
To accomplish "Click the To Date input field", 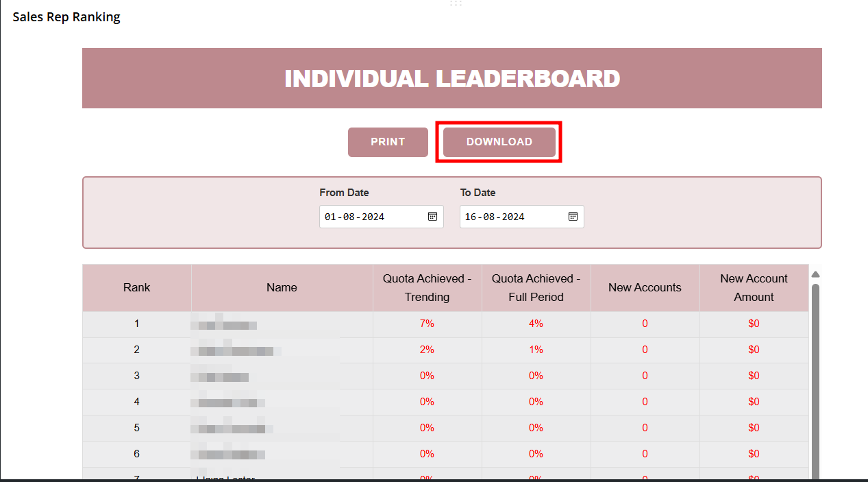I will [510, 217].
